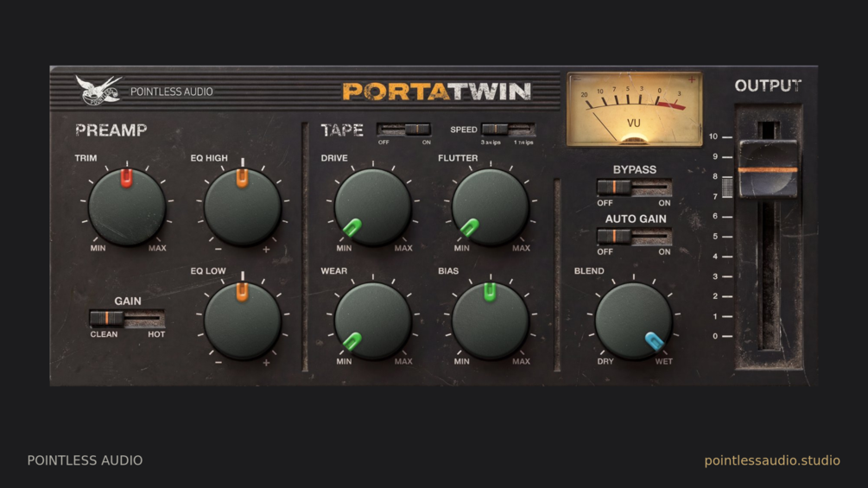Click the MAX label under Bias knob

[x=521, y=361]
